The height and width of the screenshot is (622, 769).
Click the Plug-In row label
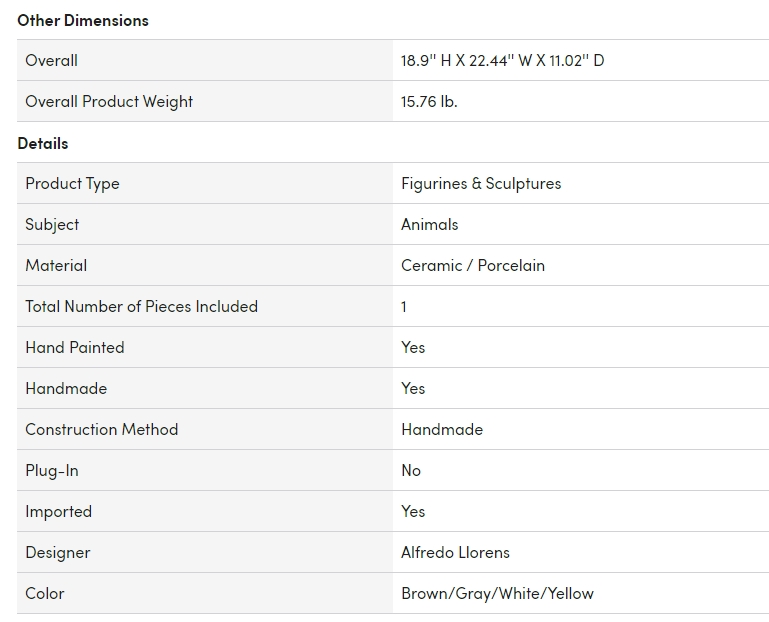(x=52, y=470)
